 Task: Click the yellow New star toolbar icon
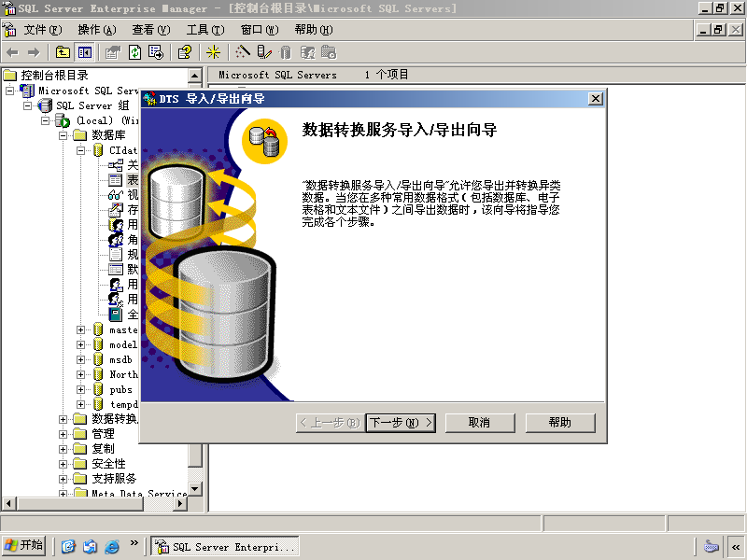click(213, 52)
